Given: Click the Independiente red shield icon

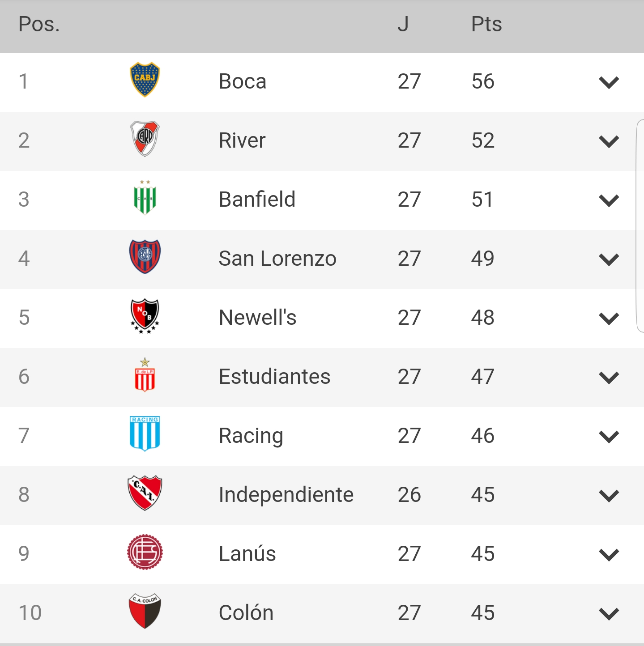Looking at the screenshot, I should (145, 493).
